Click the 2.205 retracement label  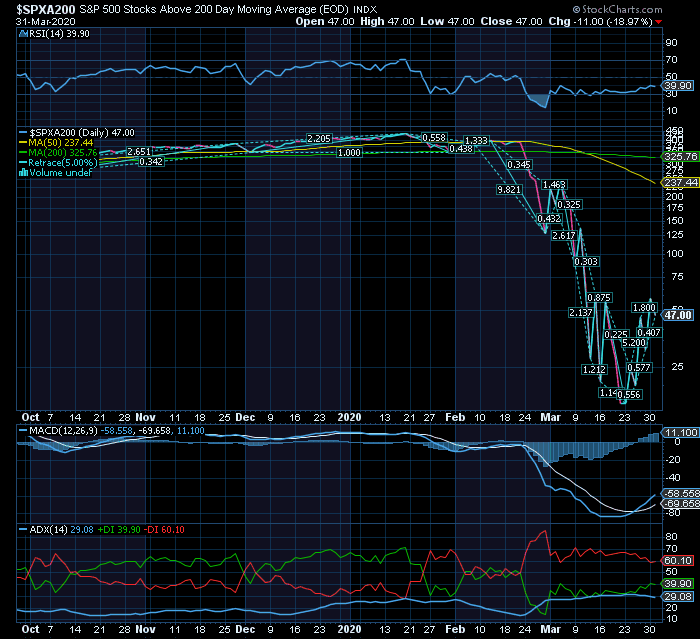[x=319, y=138]
